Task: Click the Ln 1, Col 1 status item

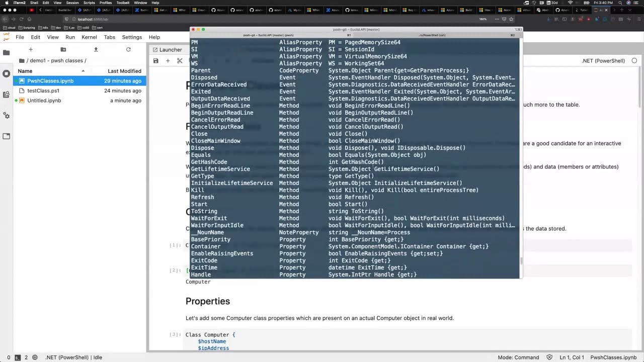Action: pos(572,357)
